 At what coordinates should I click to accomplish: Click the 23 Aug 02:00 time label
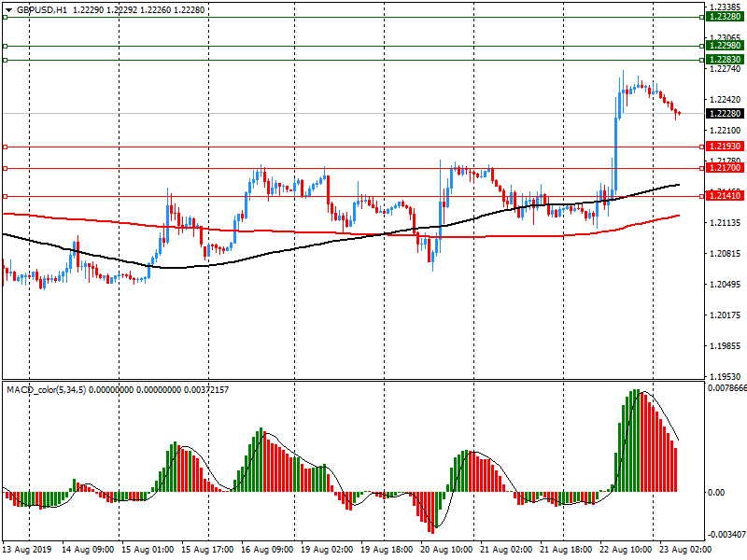685,550
